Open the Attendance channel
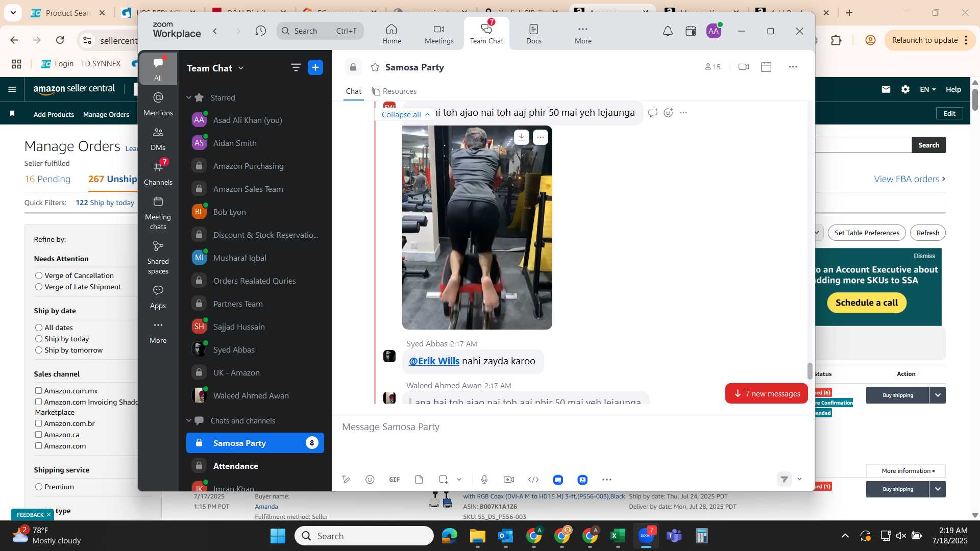This screenshot has height=551, width=980. coord(255,466)
